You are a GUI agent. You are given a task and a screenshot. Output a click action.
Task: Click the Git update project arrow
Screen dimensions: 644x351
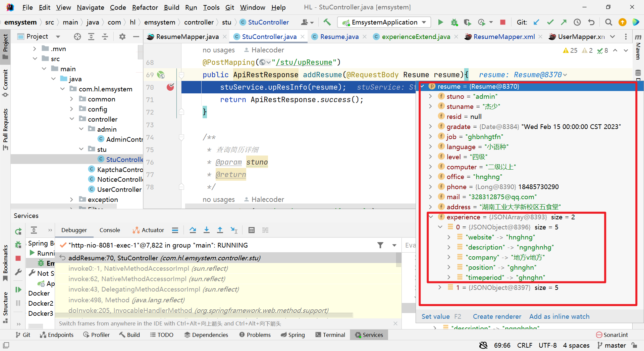[x=536, y=22]
